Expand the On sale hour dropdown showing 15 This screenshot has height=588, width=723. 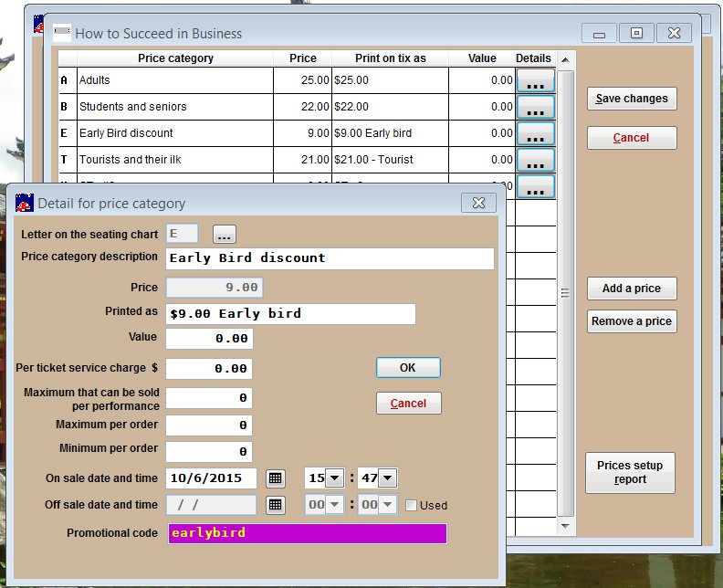tap(335, 478)
